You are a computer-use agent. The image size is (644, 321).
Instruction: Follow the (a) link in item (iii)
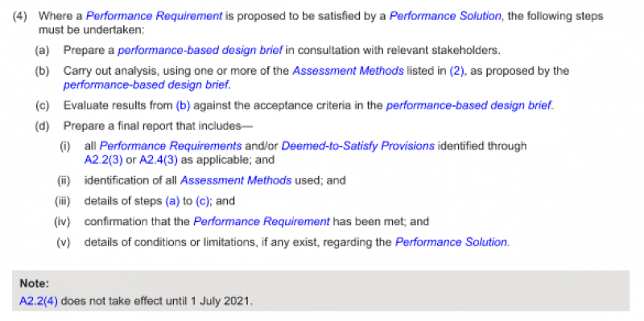point(172,201)
